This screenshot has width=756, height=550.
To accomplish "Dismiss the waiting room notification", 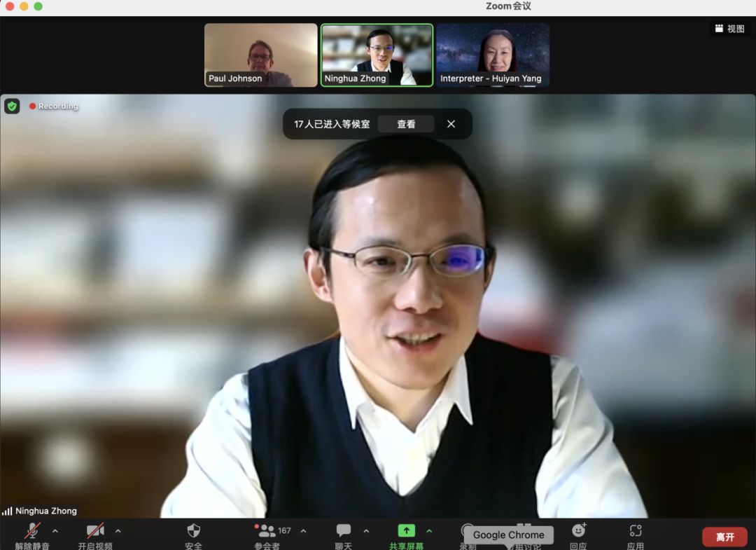I will coord(451,124).
